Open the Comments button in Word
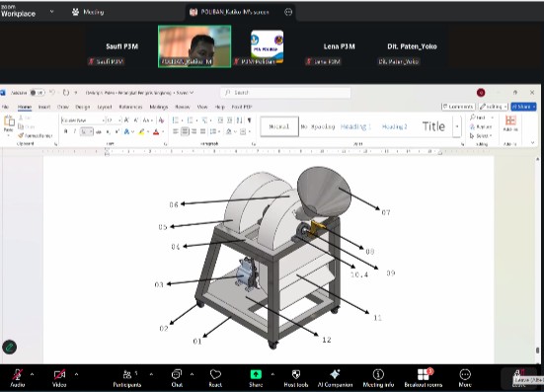Screen dimensions: 544x392 coord(458,107)
